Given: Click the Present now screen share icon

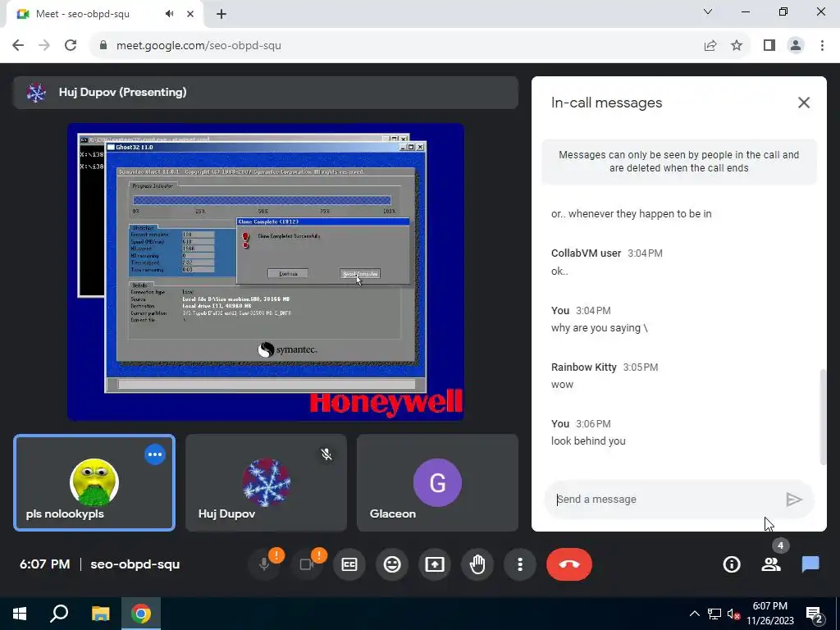Looking at the screenshot, I should tap(435, 564).
